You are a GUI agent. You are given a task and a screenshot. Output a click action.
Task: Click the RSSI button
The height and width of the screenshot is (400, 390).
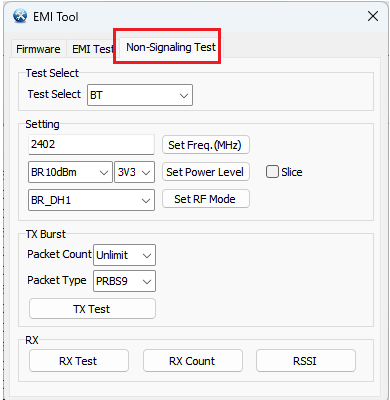click(306, 361)
